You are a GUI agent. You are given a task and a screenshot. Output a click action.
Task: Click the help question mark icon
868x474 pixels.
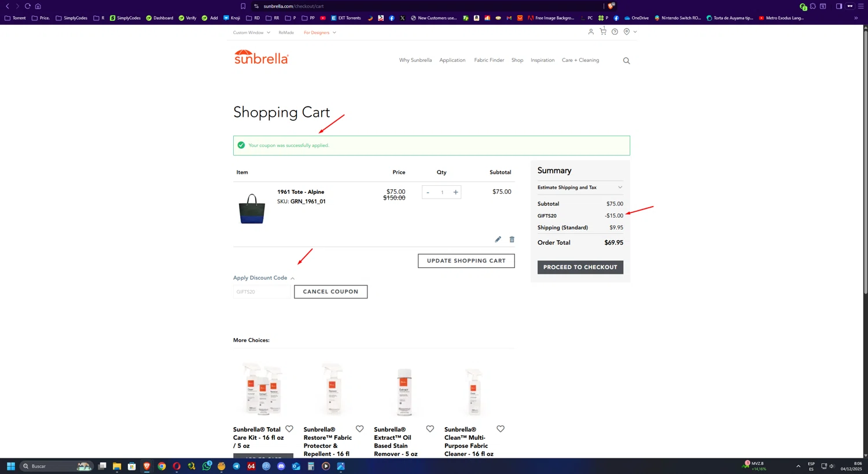615,32
